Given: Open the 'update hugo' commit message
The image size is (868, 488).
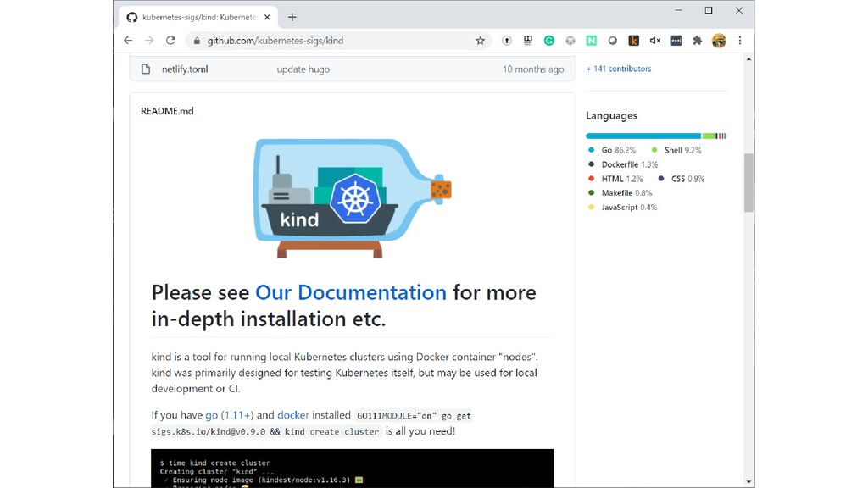Looking at the screenshot, I should pyautogui.click(x=303, y=69).
